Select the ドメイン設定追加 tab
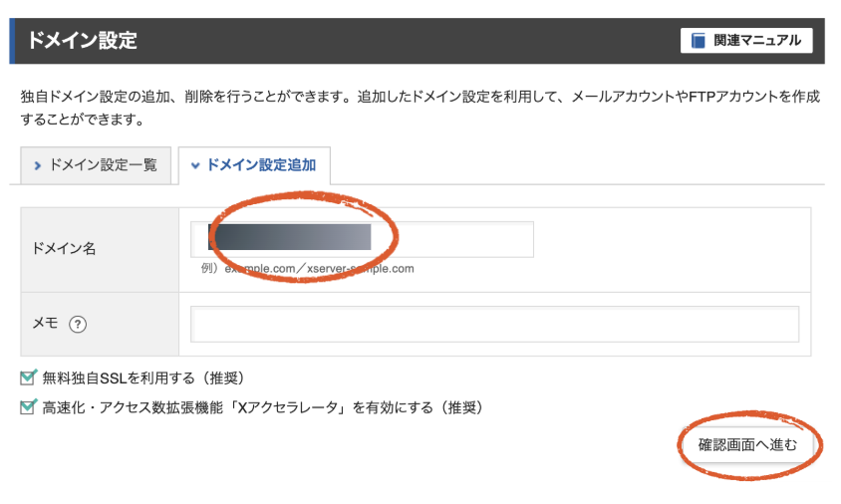The height and width of the screenshot is (504, 841). coord(254,165)
